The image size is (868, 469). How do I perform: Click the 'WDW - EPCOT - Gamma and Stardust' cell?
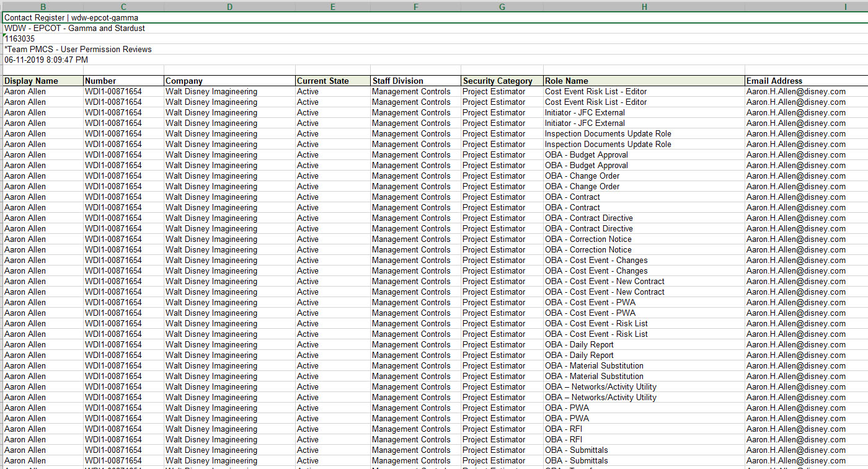click(x=74, y=29)
